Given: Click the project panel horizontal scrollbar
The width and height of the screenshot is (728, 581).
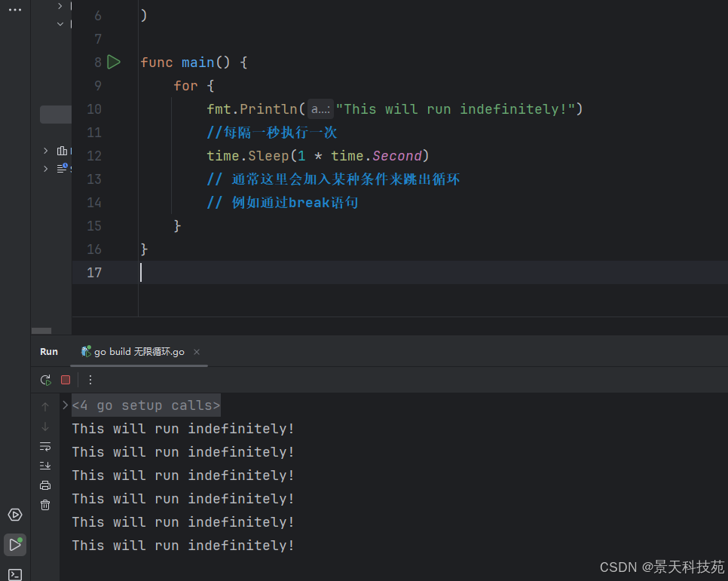Looking at the screenshot, I should (x=41, y=331).
